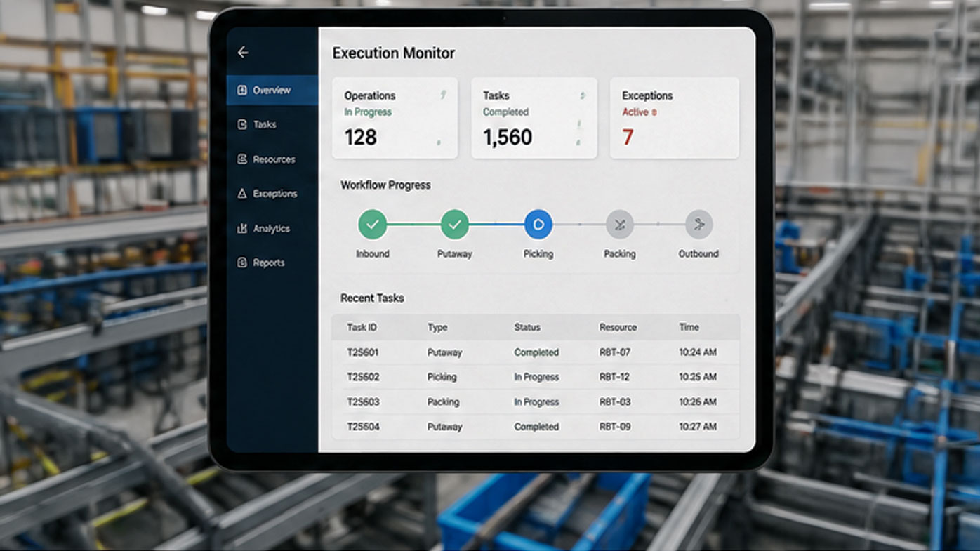Click the back arrow in the sidebar

(243, 52)
